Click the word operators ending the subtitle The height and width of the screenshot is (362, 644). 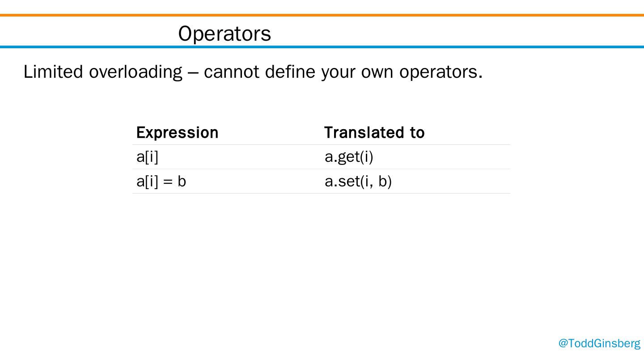pos(441,72)
